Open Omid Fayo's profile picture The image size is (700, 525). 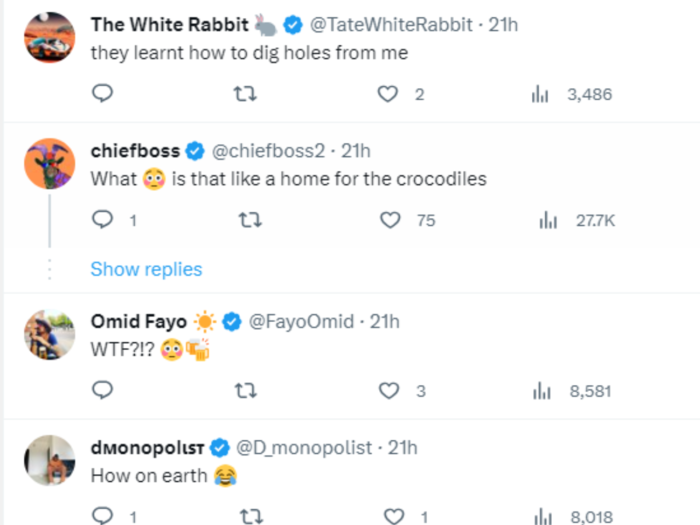pos(50,335)
